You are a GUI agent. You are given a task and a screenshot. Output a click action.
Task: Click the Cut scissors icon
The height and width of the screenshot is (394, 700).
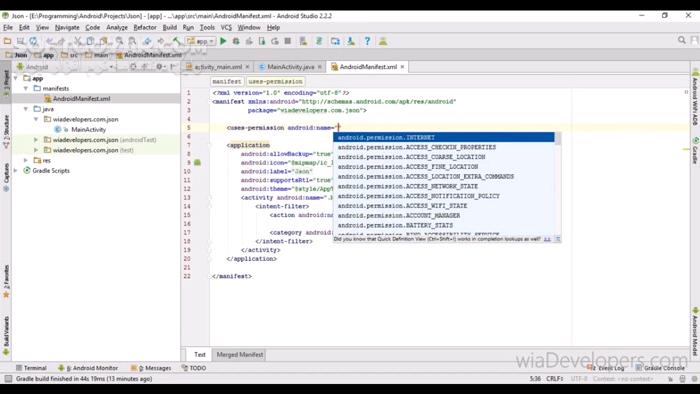tap(78, 41)
